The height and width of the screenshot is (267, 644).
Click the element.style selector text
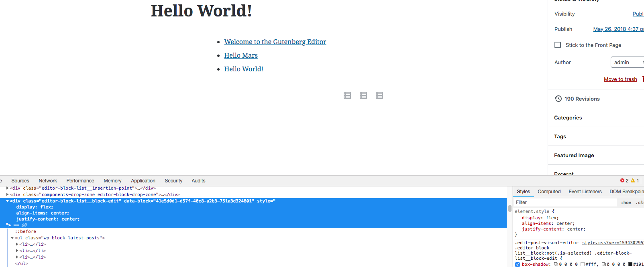[x=532, y=211]
